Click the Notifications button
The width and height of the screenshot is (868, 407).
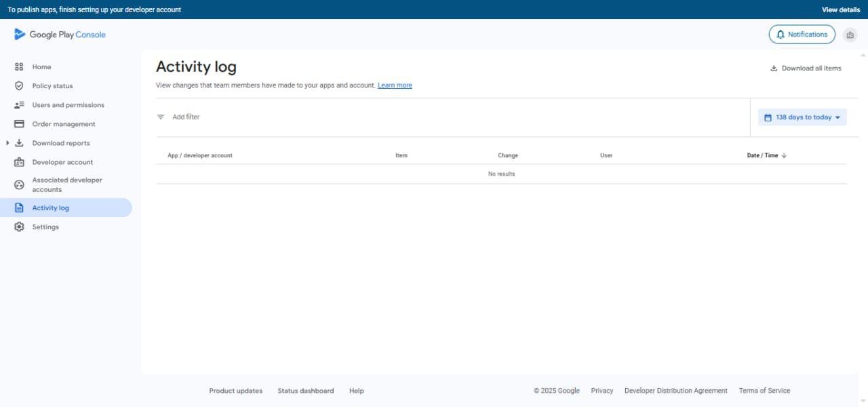tap(802, 35)
